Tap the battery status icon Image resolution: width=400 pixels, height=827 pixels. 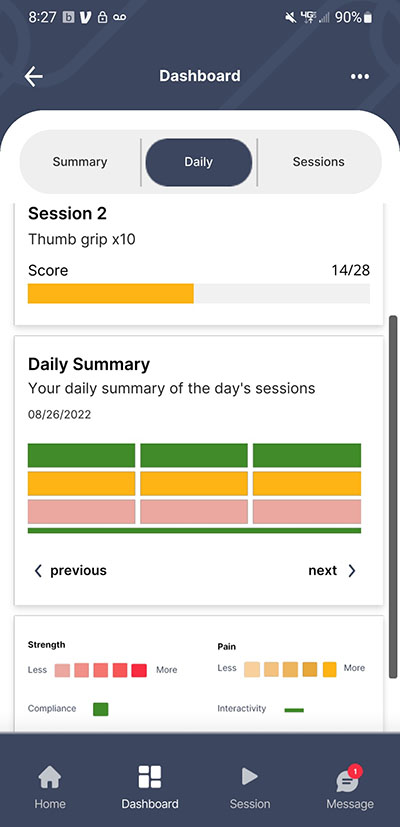click(368, 17)
